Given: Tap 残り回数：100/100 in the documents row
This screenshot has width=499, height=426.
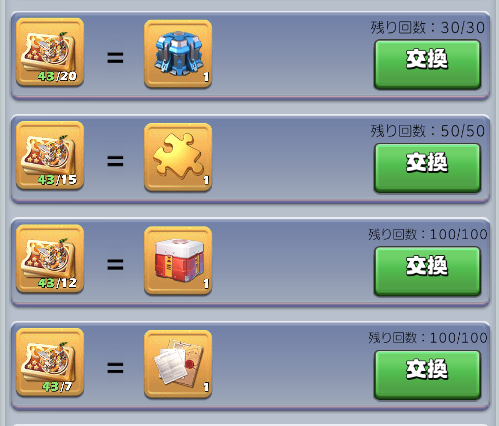Looking at the screenshot, I should (428, 338).
